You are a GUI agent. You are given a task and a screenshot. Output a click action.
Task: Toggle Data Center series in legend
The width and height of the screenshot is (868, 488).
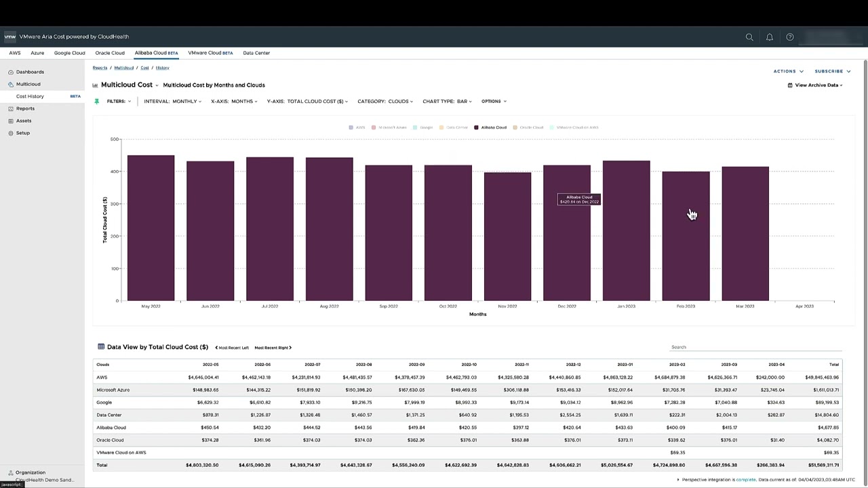[454, 127]
